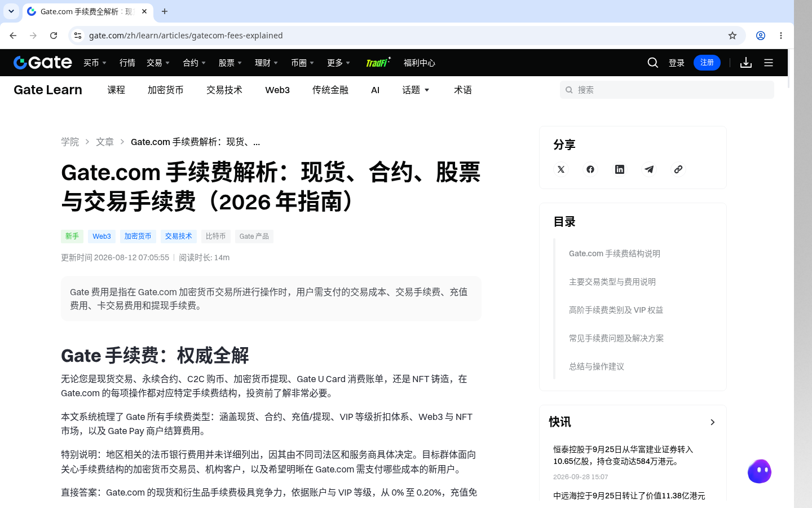Share article on LinkedIn

[x=620, y=169]
